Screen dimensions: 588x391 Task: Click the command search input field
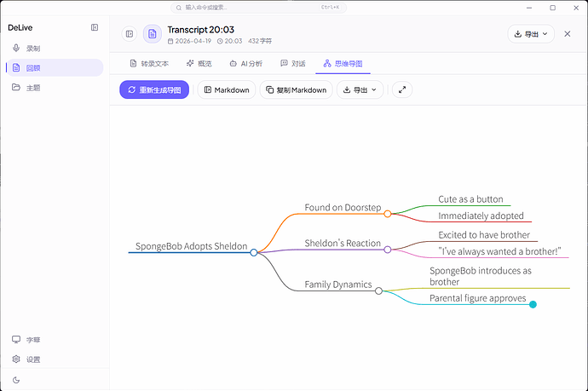(x=258, y=8)
